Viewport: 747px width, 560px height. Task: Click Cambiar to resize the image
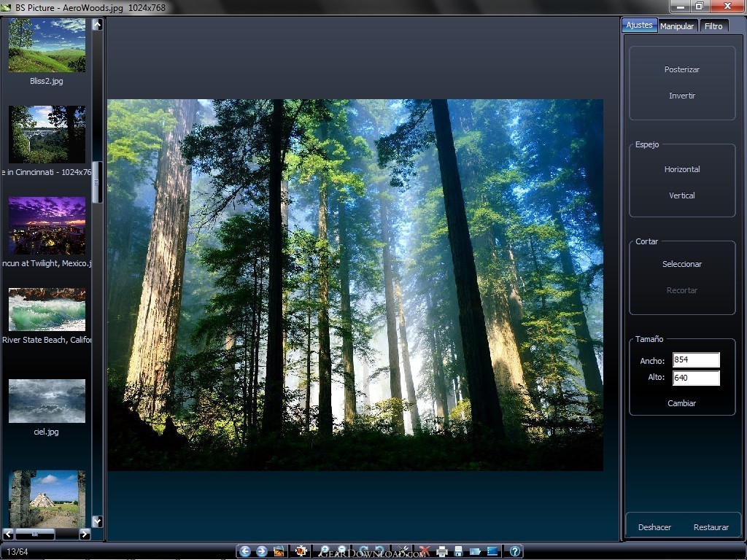[x=682, y=403]
